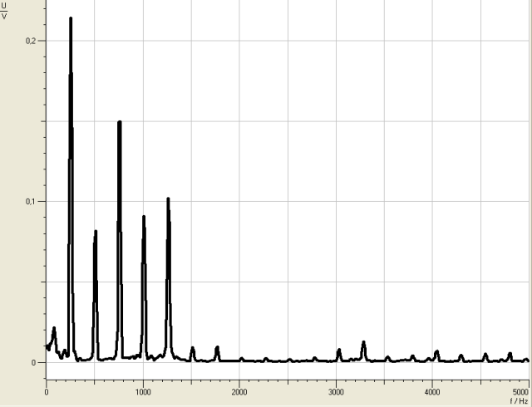Click the small peak just above 4000 Hz
Screen dimensions: 532x407
pyautogui.click(x=436, y=351)
